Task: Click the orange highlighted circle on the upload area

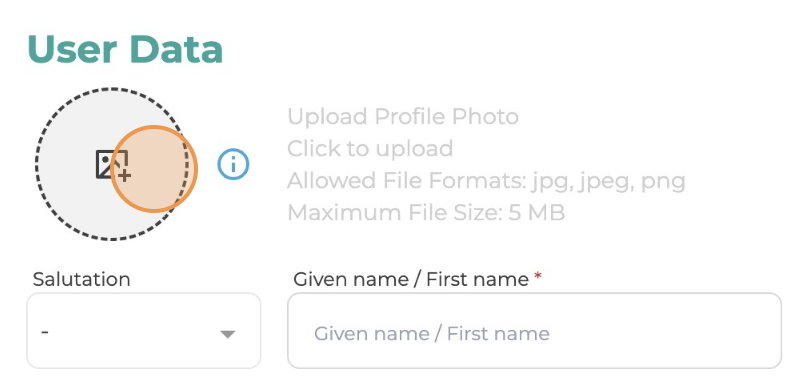Action: (x=154, y=169)
